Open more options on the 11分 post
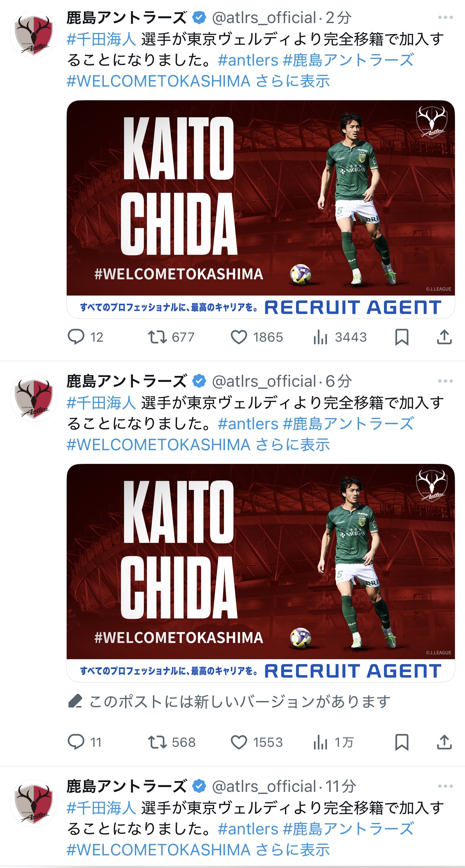 click(x=446, y=786)
